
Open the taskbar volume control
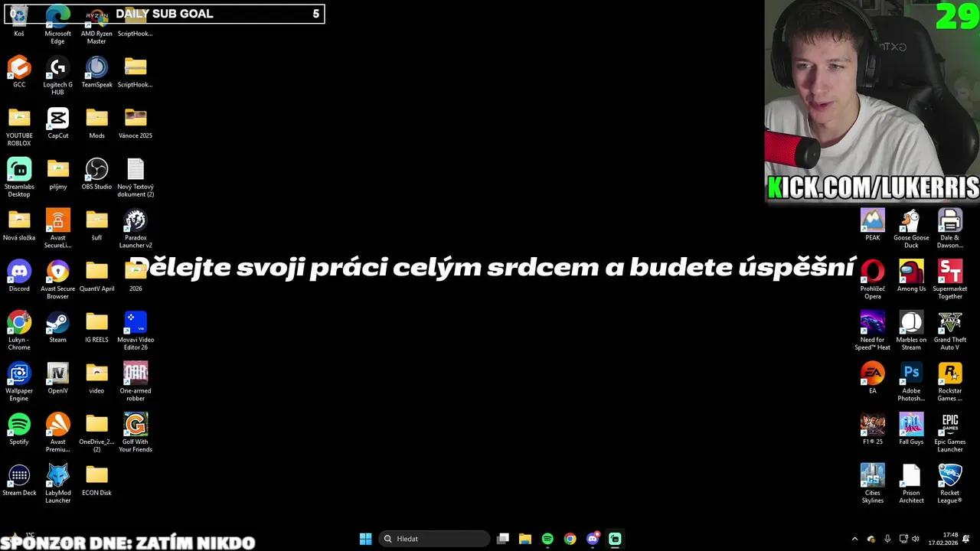point(915,539)
